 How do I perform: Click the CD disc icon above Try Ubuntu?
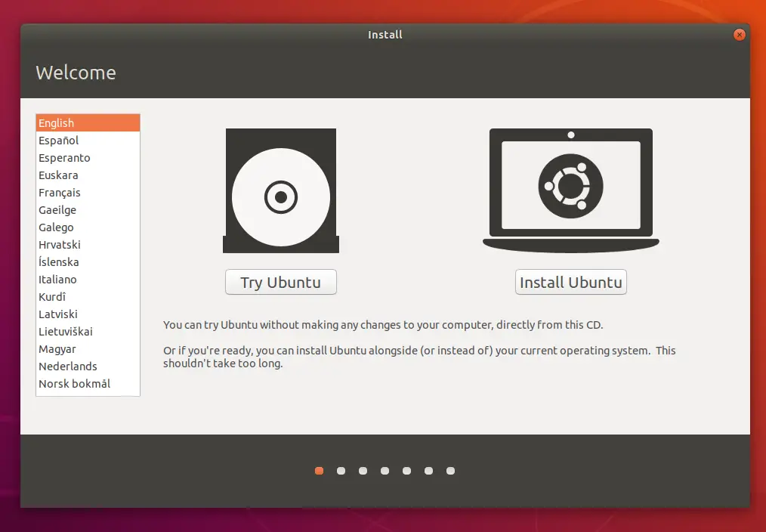click(280, 190)
